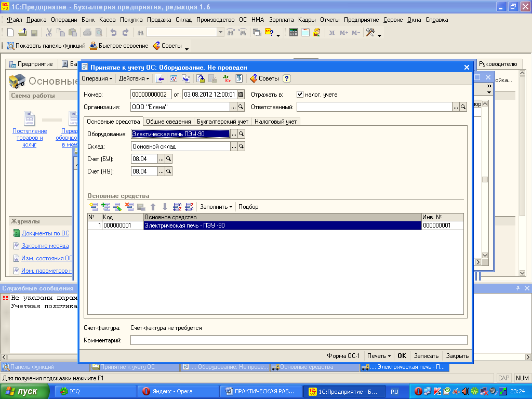Click the ellipsis selector of Ответственный field
This screenshot has height=399, width=532.
[456, 107]
